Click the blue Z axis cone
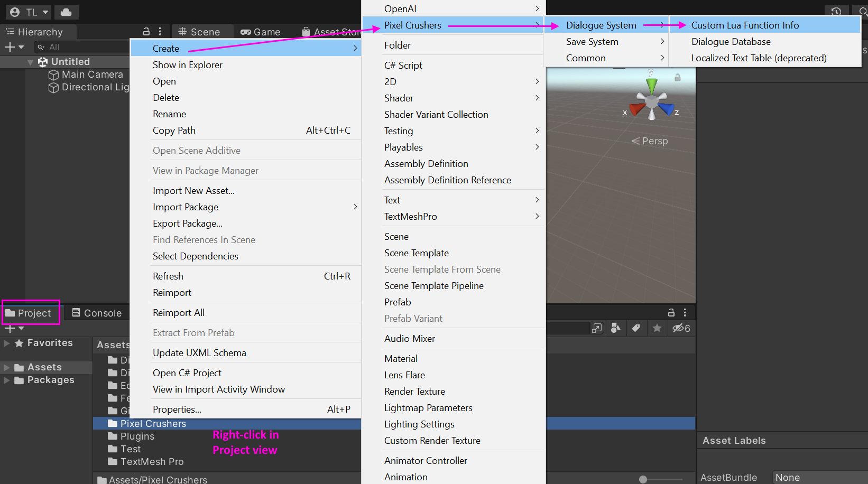 pyautogui.click(x=667, y=109)
